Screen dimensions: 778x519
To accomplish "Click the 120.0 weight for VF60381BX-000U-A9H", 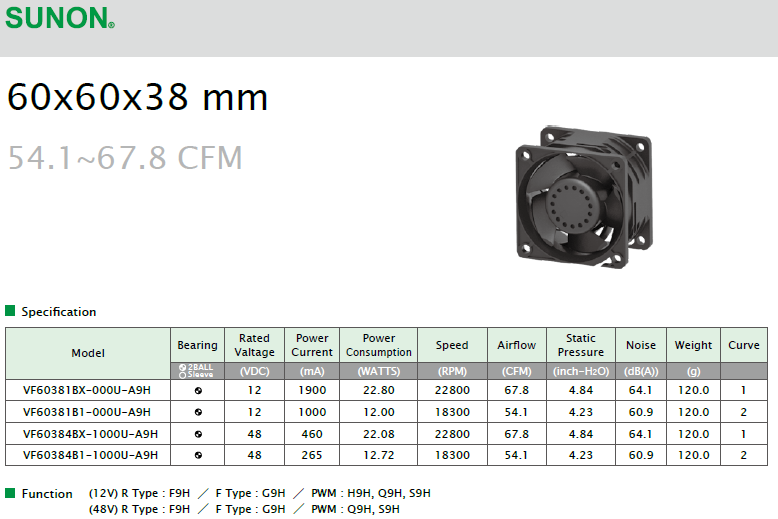I will tap(693, 390).
